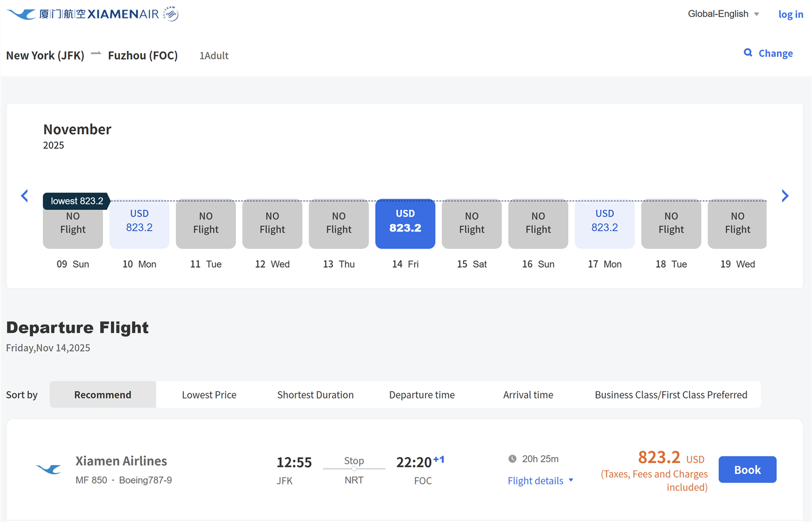
Task: Choose Business Class/First Class Preferred sorting
Action: point(671,395)
